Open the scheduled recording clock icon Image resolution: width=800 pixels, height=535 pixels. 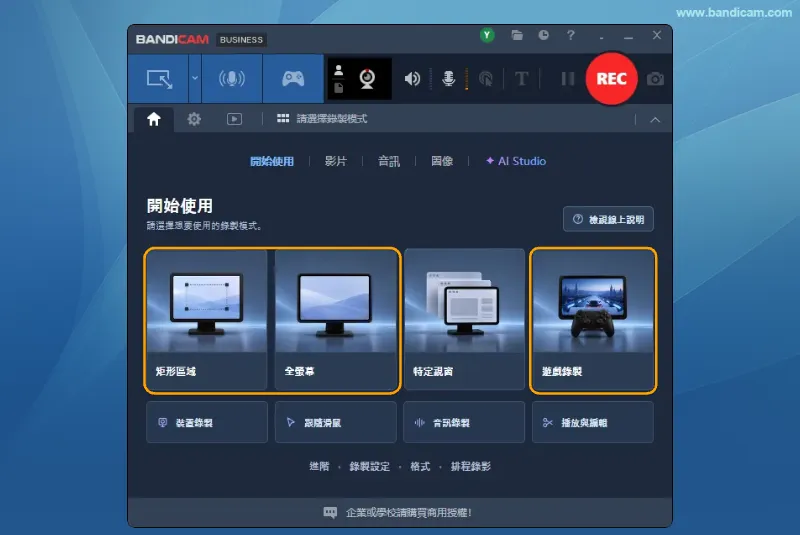point(543,35)
